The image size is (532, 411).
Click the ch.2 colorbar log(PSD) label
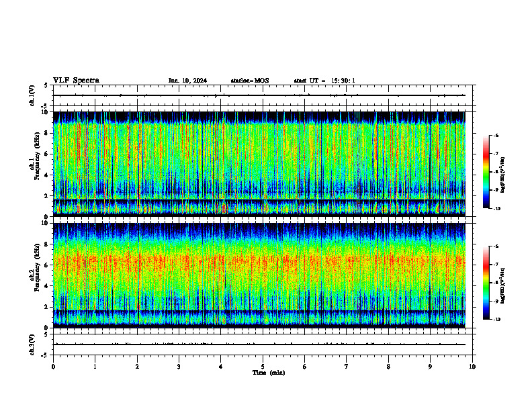pyautogui.click(x=503, y=286)
